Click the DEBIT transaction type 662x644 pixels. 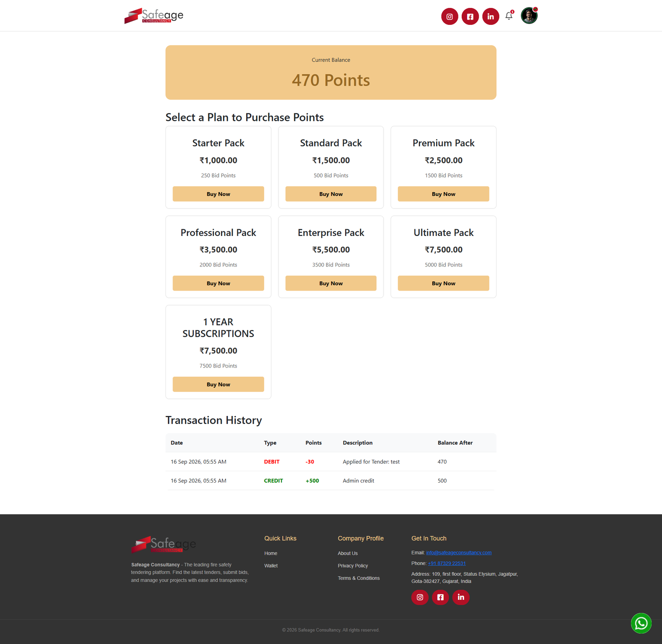pyautogui.click(x=272, y=462)
